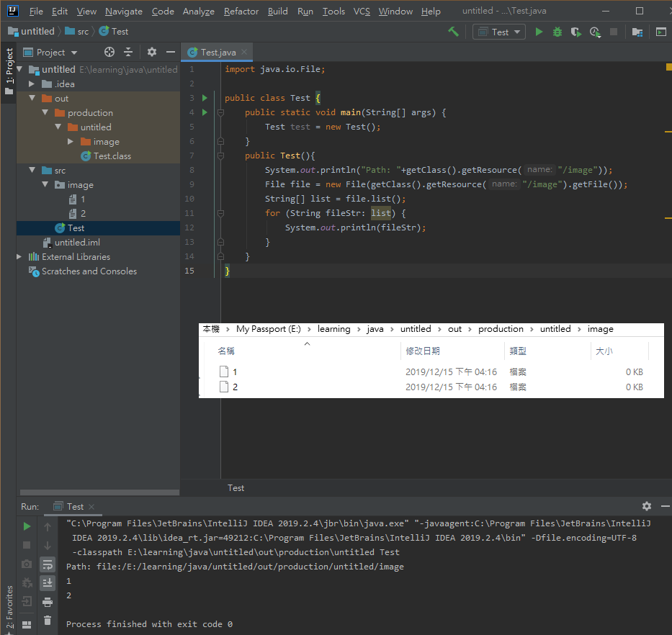Collapse the src folder tree node
This screenshot has width=672, height=635.
tap(32, 170)
